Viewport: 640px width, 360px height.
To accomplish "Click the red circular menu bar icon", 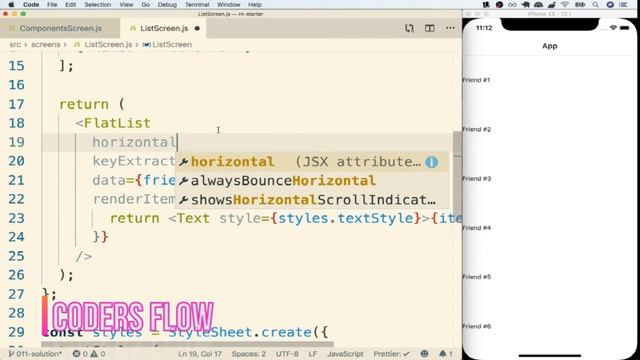I will coord(499,4).
